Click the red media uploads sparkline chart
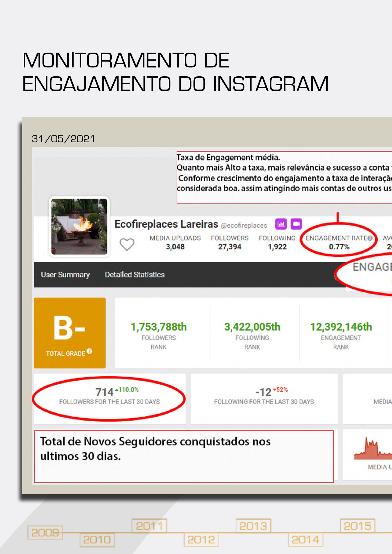Viewport: 392px width, 554px height. tap(373, 449)
